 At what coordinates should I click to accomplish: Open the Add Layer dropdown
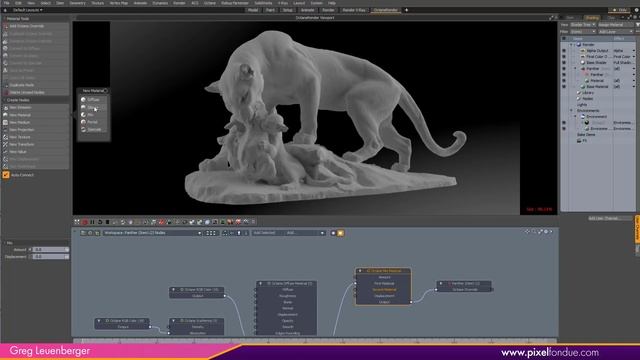[616, 31]
